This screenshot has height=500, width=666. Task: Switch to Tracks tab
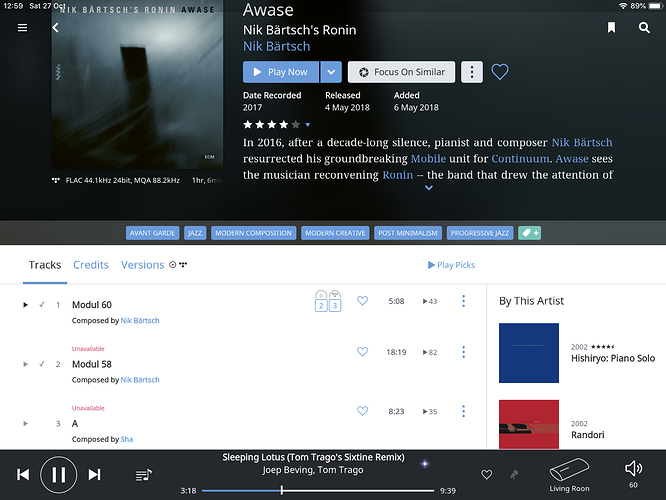coord(45,265)
